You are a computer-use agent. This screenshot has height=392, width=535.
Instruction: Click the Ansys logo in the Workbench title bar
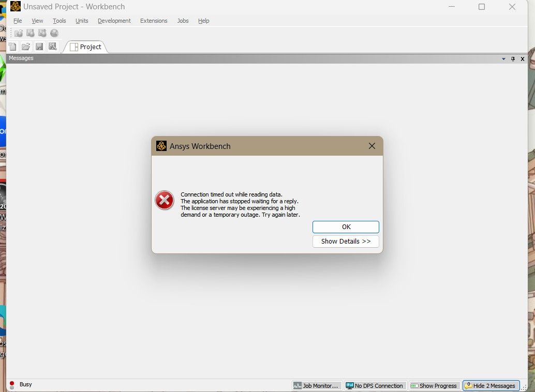[x=16, y=7]
